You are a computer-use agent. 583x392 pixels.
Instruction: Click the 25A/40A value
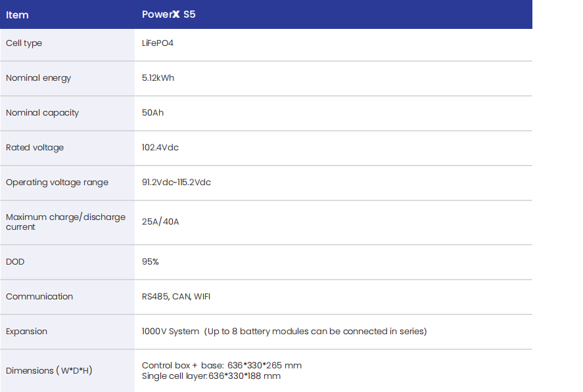click(160, 222)
